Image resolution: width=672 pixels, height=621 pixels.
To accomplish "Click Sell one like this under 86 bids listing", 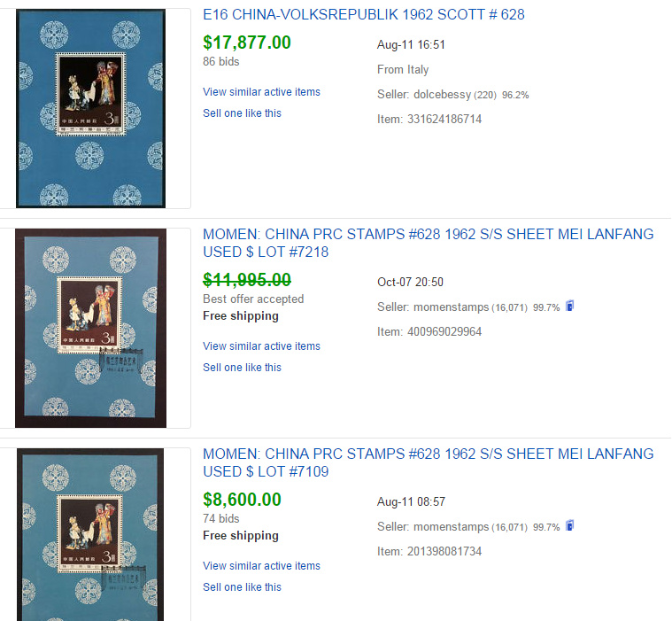I will tap(242, 113).
